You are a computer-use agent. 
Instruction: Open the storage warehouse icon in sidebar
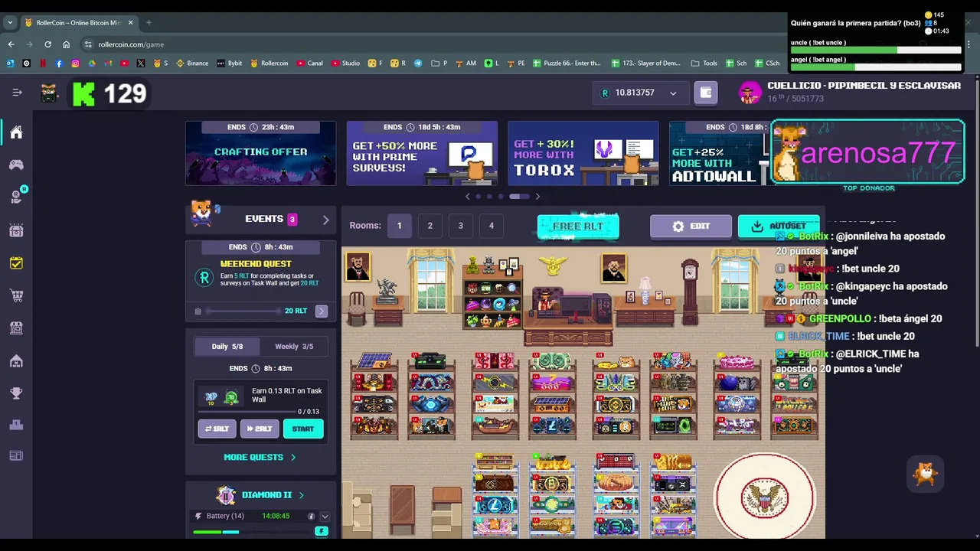tap(16, 360)
